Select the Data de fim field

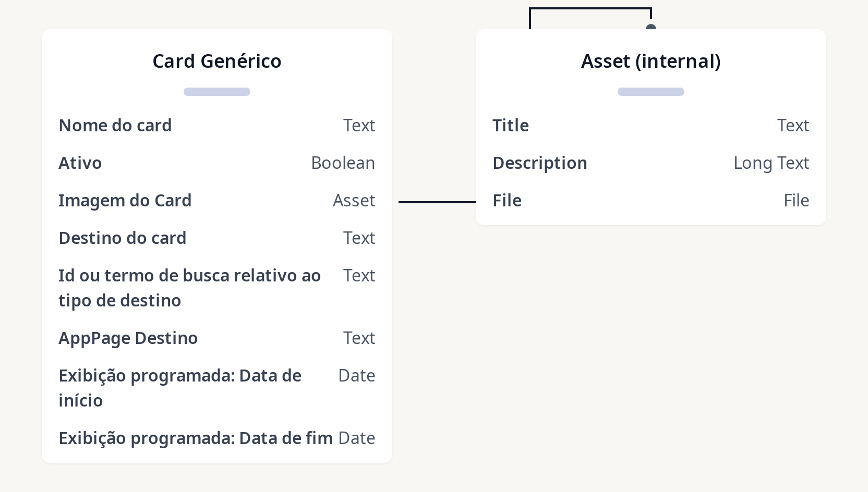pos(196,438)
